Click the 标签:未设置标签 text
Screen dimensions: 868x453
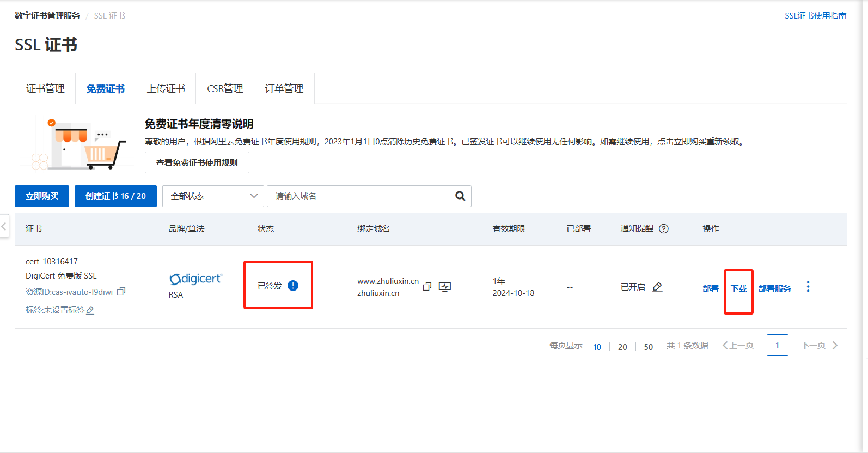click(x=55, y=310)
